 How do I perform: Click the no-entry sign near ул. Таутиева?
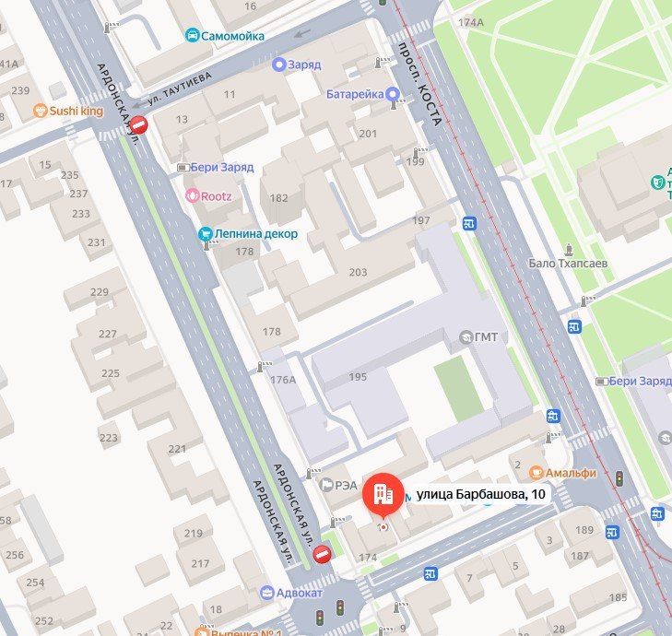tap(139, 125)
